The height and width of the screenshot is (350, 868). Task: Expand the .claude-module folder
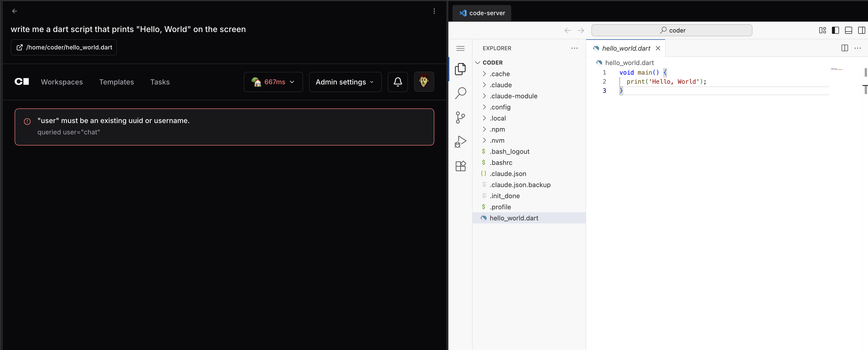tap(529, 96)
